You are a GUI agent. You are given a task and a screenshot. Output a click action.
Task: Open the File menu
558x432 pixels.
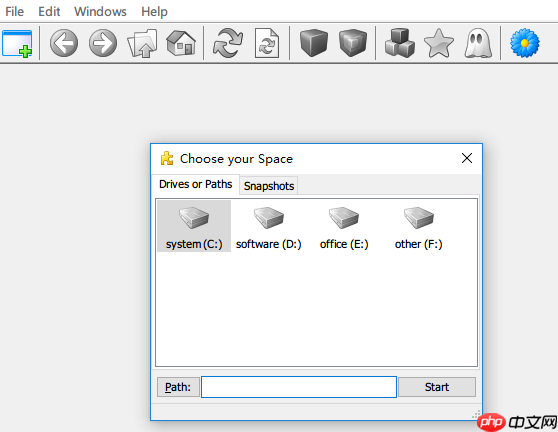coord(15,12)
